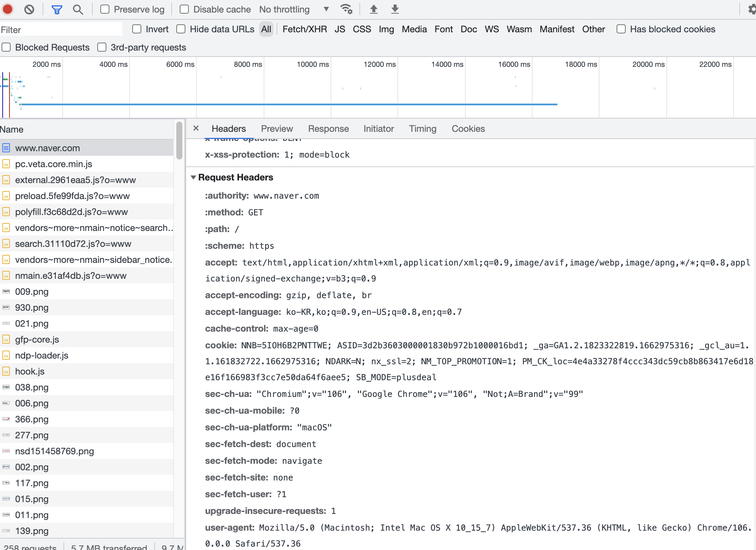This screenshot has width=756, height=550.
Task: Check the Disable cache option
Action: pyautogui.click(x=184, y=9)
